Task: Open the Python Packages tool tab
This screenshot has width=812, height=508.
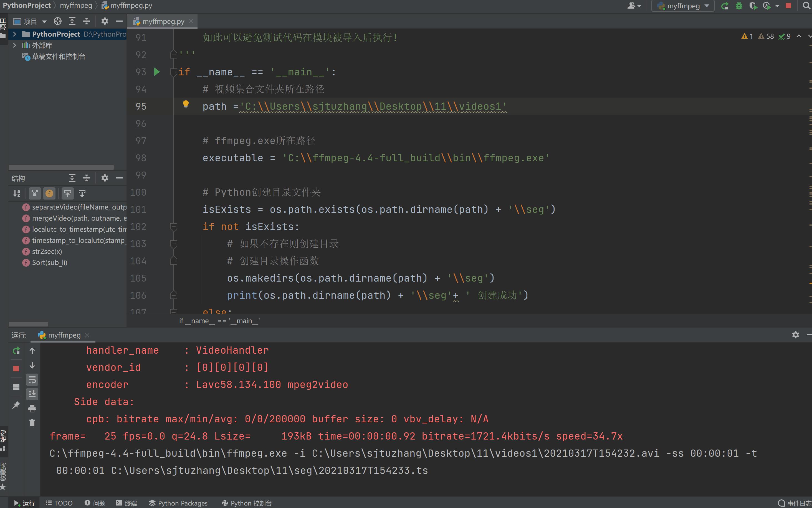Action: coord(178,503)
